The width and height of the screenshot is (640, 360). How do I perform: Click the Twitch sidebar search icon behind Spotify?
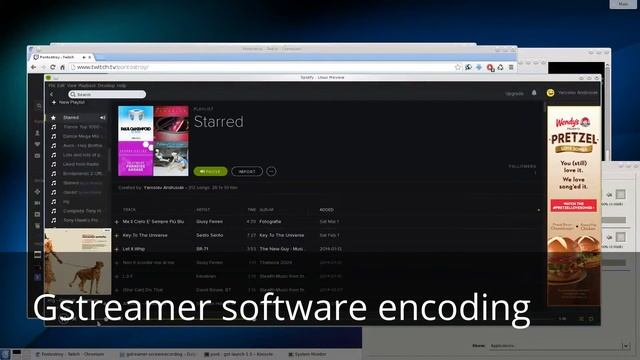39,106
